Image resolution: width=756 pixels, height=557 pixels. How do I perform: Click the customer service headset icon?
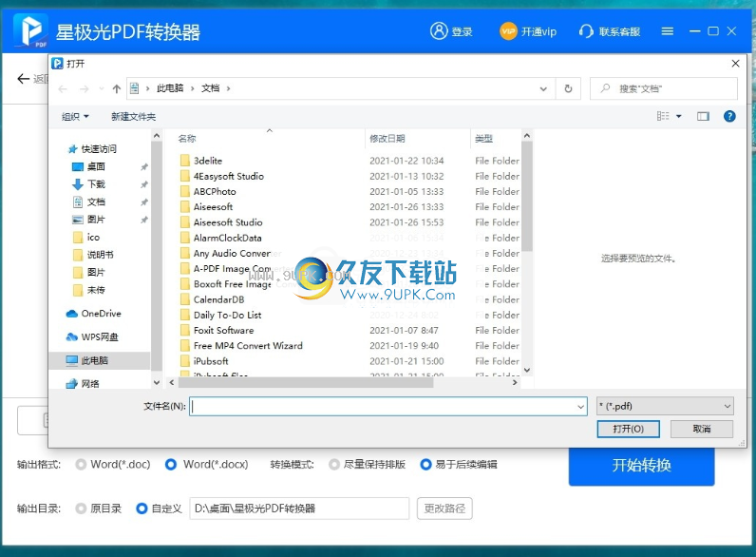pyautogui.click(x=586, y=32)
